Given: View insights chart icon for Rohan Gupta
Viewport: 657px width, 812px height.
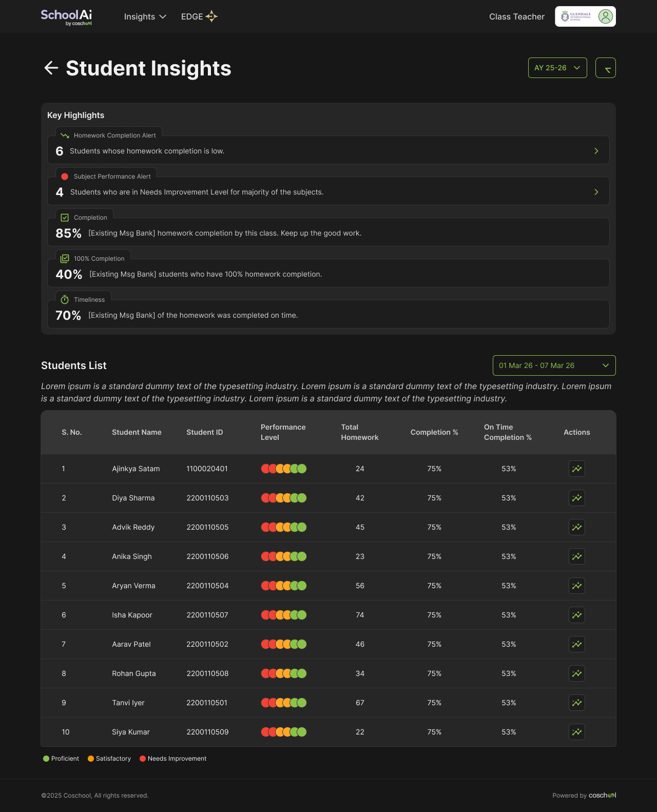Looking at the screenshot, I should coord(577,673).
